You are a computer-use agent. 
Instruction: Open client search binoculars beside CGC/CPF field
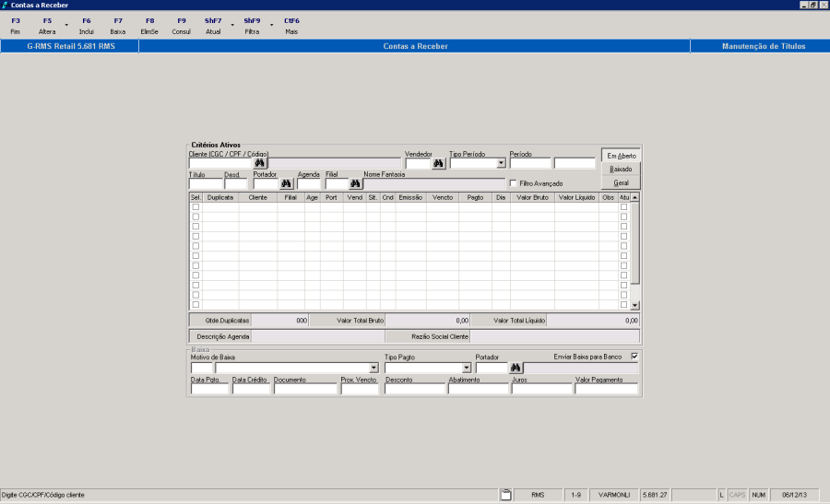259,163
